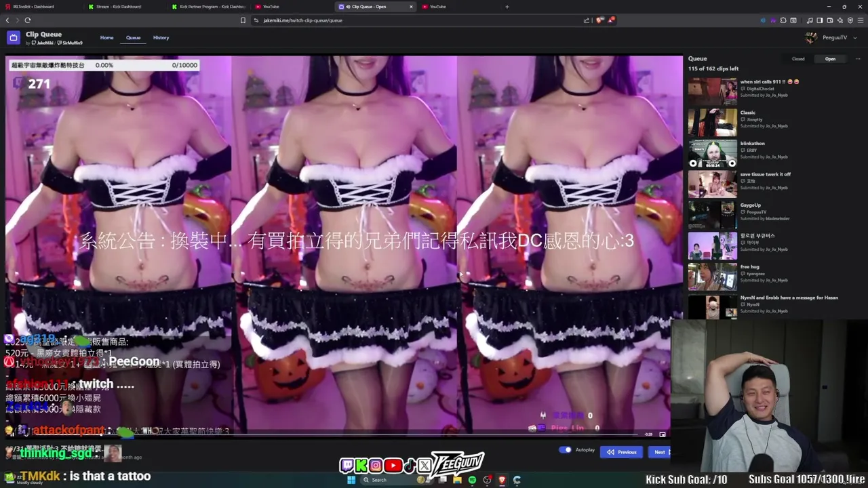Click DigitalChoclat channel name
The image size is (868, 488).
[761, 89]
